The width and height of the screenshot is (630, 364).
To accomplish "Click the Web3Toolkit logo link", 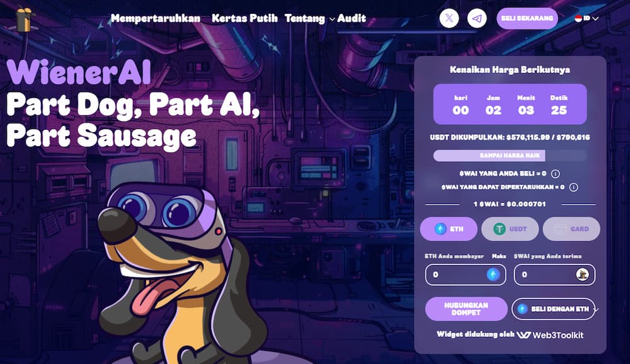I will [x=550, y=334].
